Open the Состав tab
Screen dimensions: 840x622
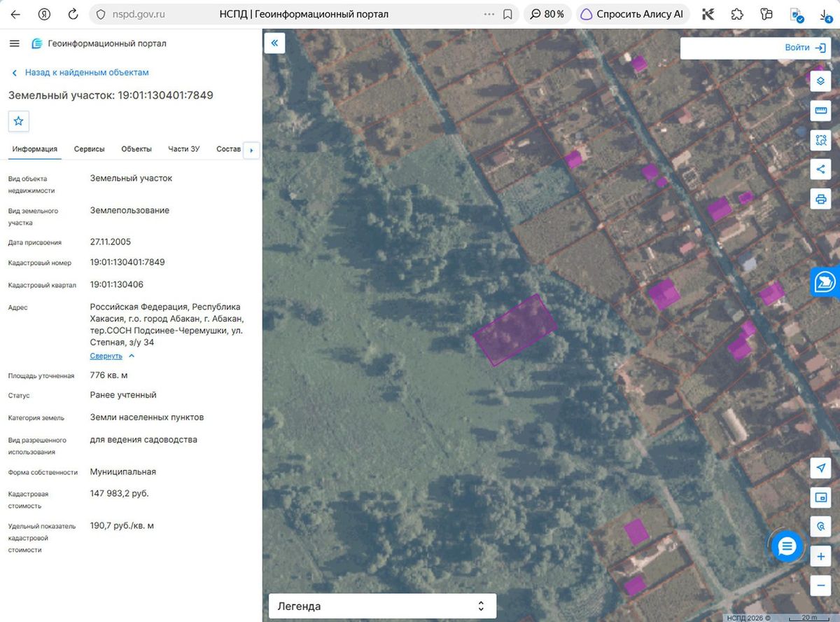228,148
